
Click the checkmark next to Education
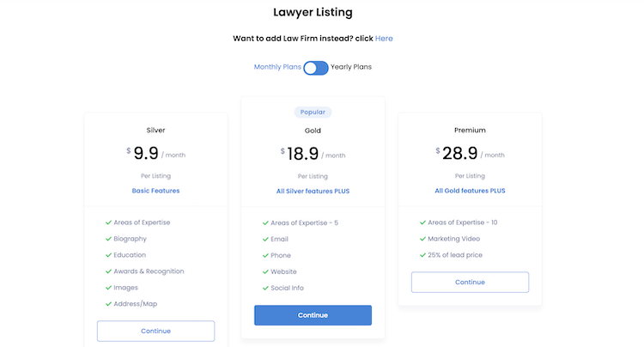[x=107, y=255]
